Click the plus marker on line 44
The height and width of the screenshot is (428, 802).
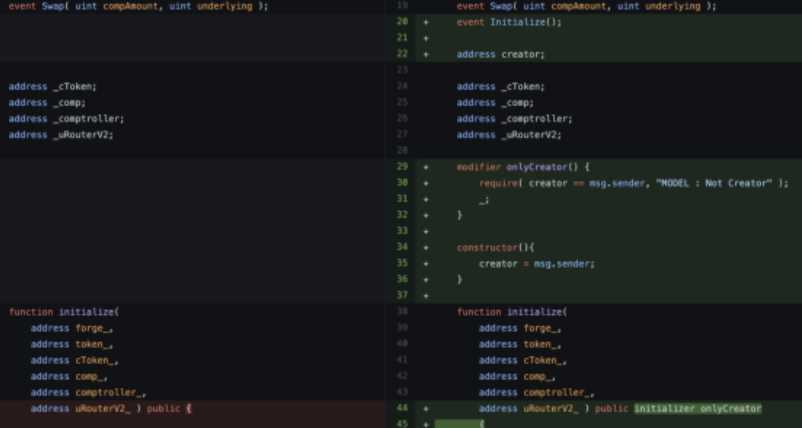tap(426, 408)
